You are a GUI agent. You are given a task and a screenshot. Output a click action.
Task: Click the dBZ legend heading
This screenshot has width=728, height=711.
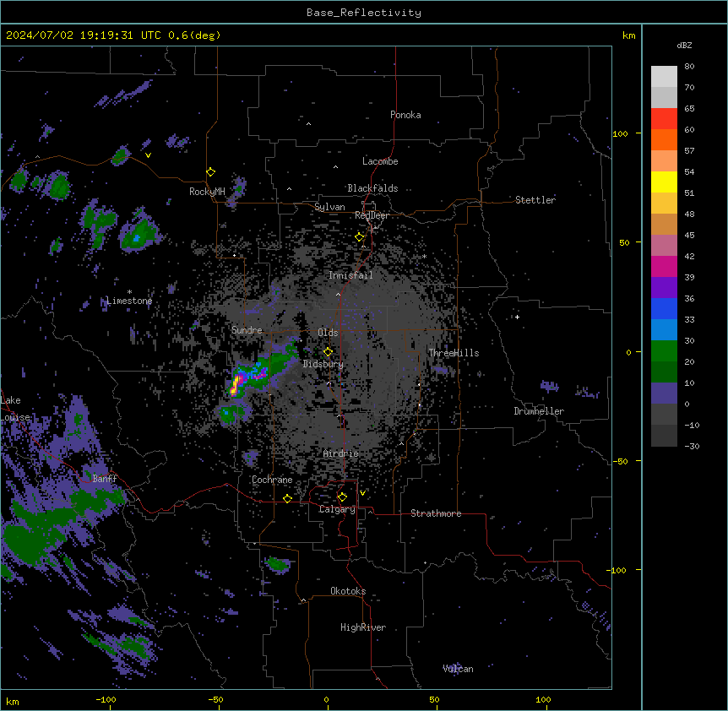click(x=684, y=45)
